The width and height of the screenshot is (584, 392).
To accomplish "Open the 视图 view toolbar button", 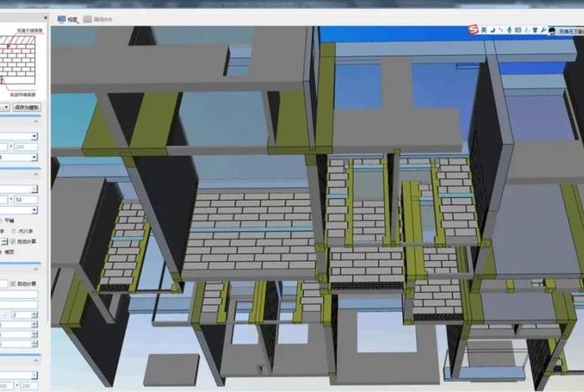I will (68, 19).
